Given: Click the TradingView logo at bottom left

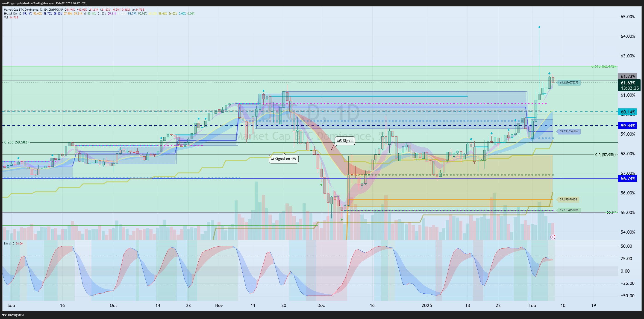Looking at the screenshot, I should (13, 315).
